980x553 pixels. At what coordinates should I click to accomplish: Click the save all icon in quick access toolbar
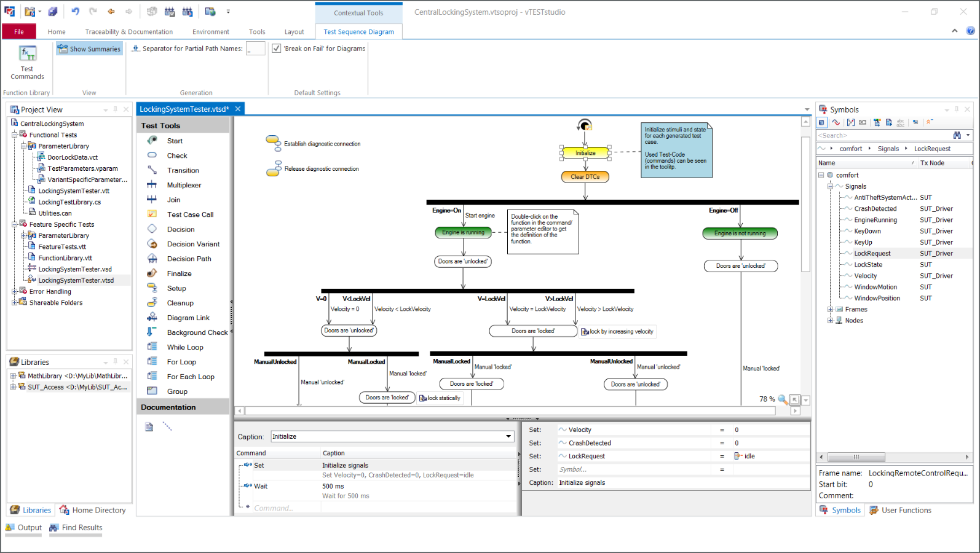pos(53,11)
